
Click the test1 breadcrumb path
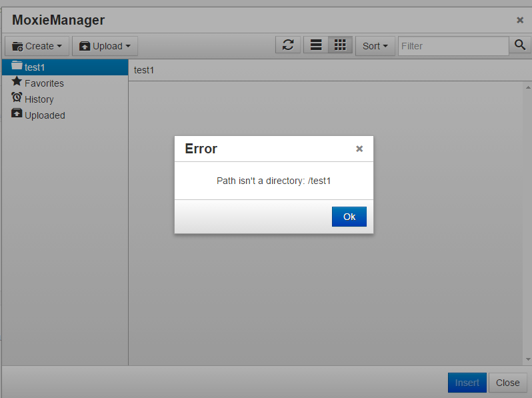144,70
